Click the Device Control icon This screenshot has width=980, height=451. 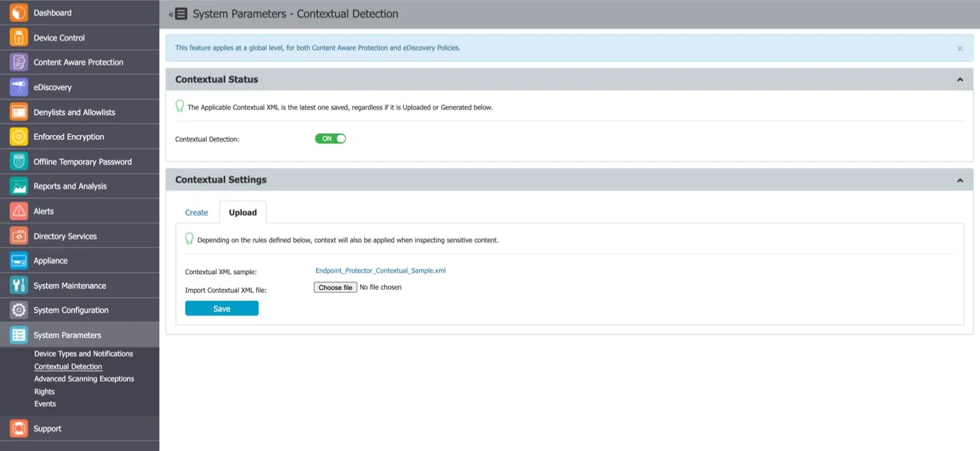18,38
